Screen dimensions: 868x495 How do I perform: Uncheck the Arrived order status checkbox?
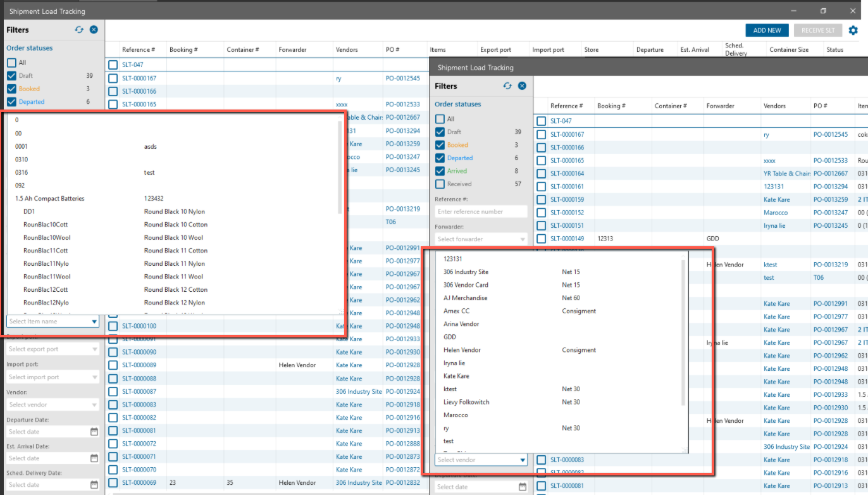(440, 171)
